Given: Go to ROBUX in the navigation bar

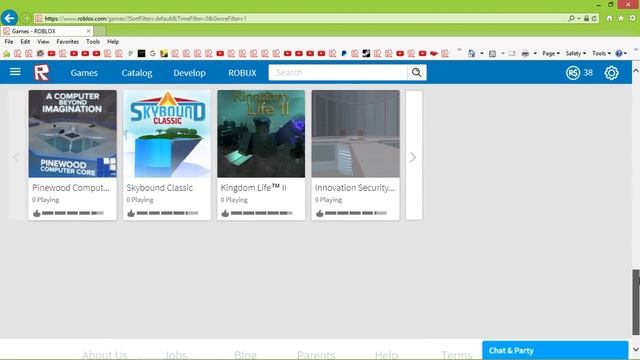Looking at the screenshot, I should [x=242, y=73].
